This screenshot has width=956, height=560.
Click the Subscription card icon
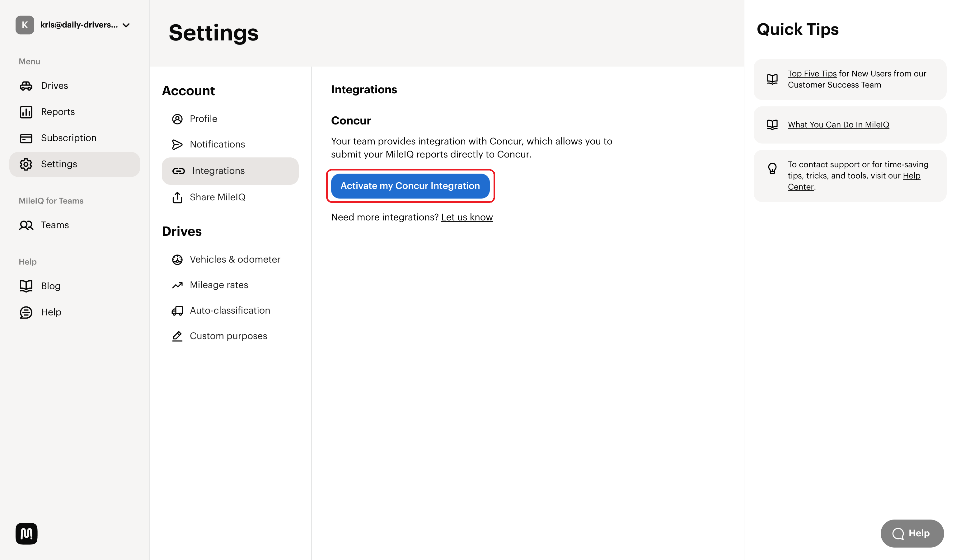[x=26, y=138]
